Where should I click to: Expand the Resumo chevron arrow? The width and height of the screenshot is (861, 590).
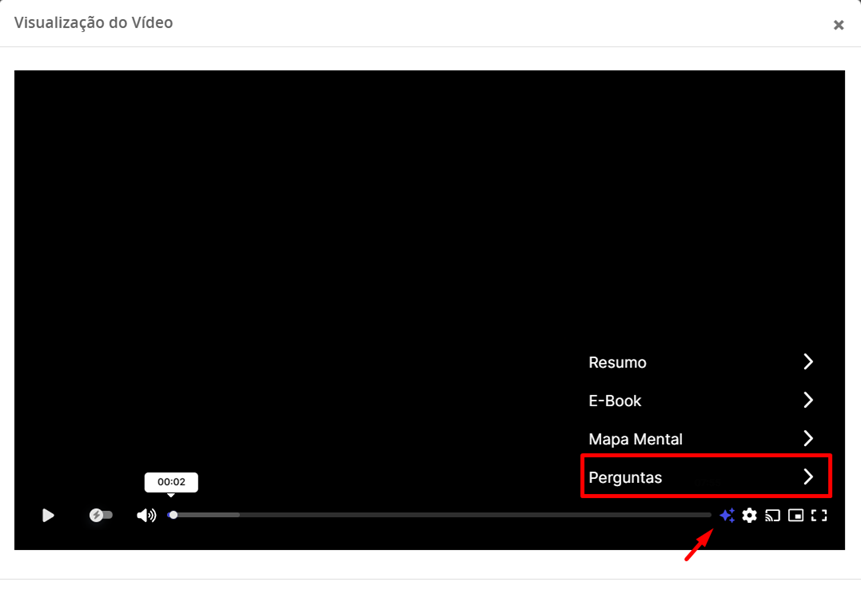(x=808, y=361)
